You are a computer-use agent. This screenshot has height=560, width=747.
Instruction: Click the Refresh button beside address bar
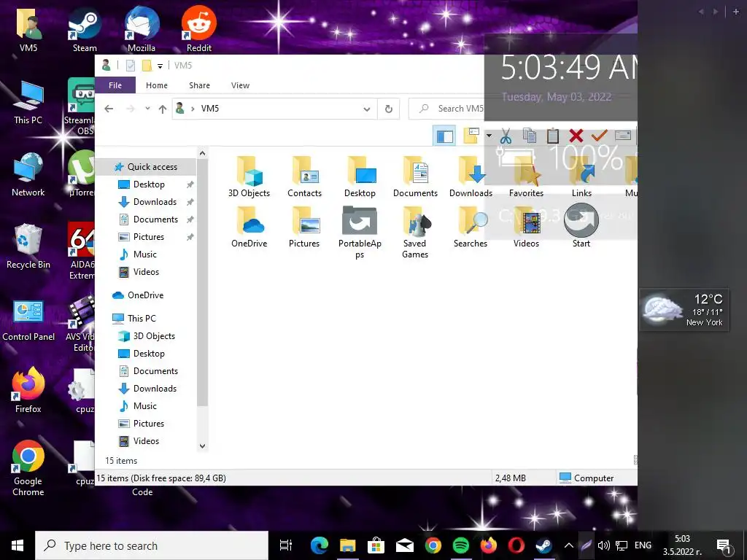389,109
